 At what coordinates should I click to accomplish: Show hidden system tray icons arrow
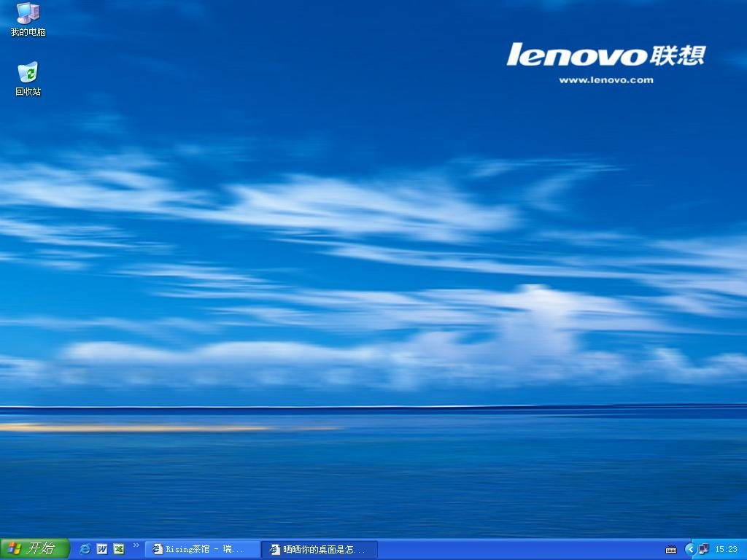click(690, 549)
